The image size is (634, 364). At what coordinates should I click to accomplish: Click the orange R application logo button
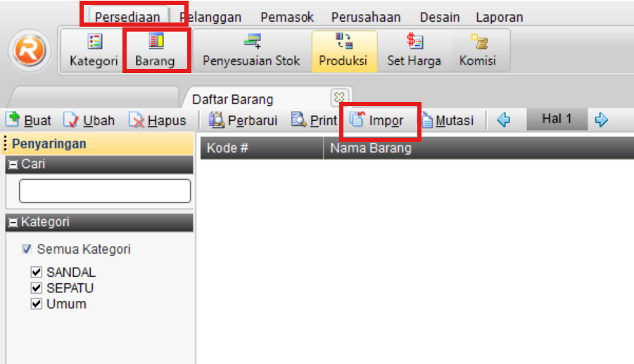tap(30, 51)
